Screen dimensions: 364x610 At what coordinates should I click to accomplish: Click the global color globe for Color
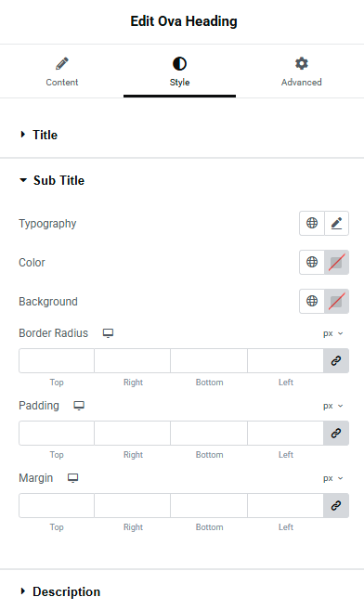pyautogui.click(x=312, y=262)
